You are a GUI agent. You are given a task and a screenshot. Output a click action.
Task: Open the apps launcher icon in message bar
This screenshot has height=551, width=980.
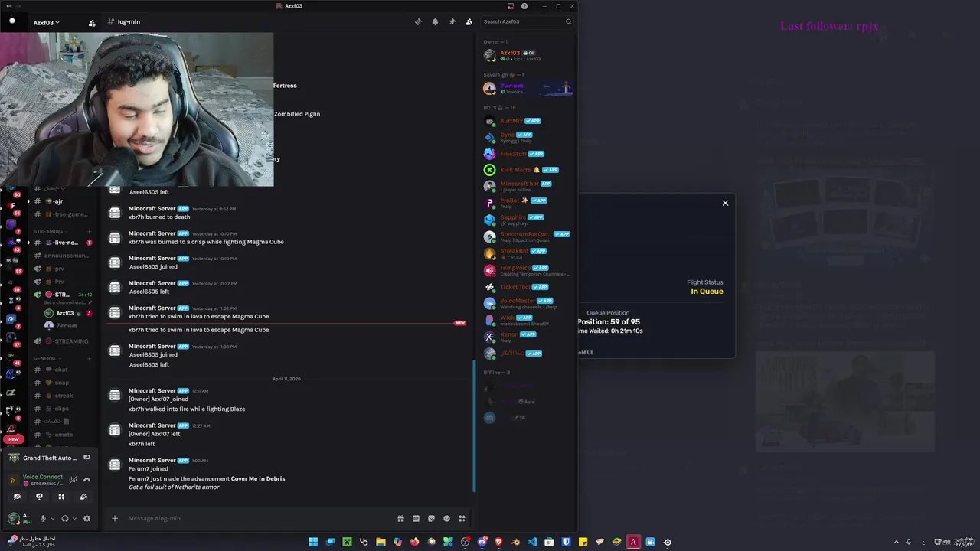462,518
